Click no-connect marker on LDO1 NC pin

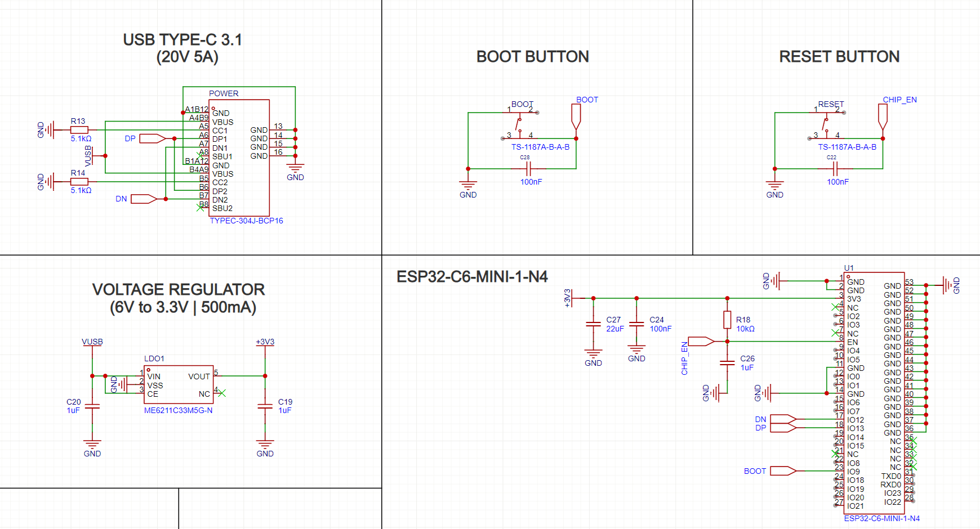(x=222, y=393)
